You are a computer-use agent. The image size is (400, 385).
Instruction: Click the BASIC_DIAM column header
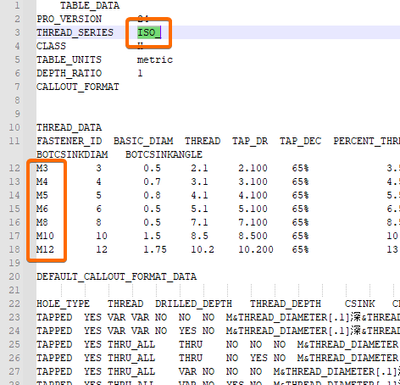[143, 141]
